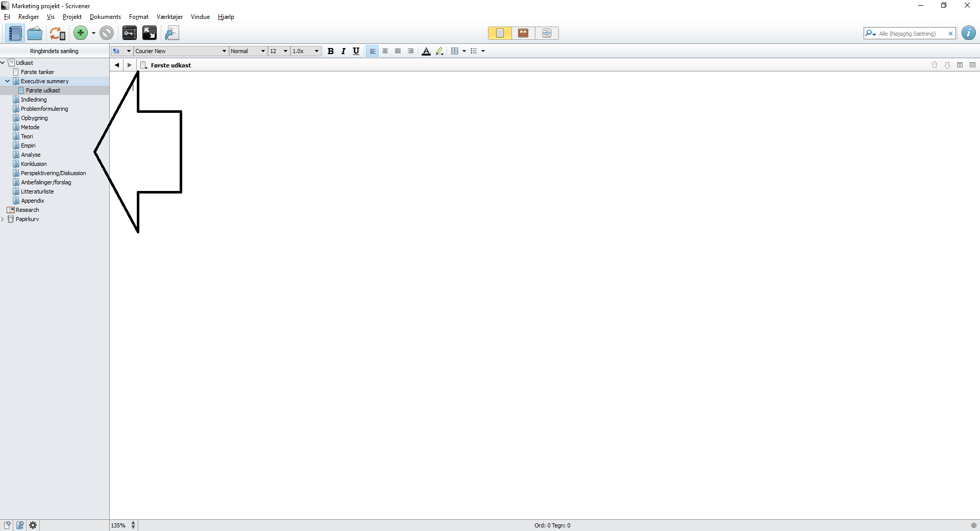The height and width of the screenshot is (531, 980).
Task: Select the Problemformulering folder
Action: [44, 109]
